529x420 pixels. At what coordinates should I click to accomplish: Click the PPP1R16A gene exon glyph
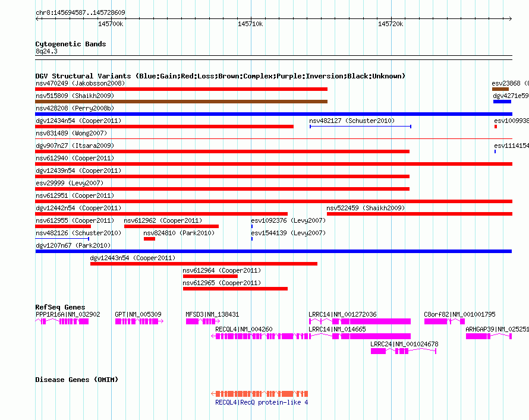(x=62, y=321)
